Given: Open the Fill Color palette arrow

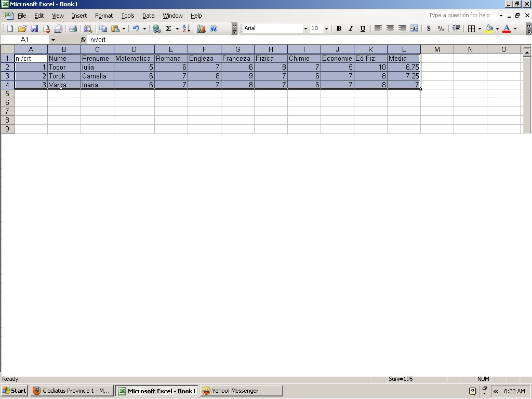Looking at the screenshot, I should point(497,29).
